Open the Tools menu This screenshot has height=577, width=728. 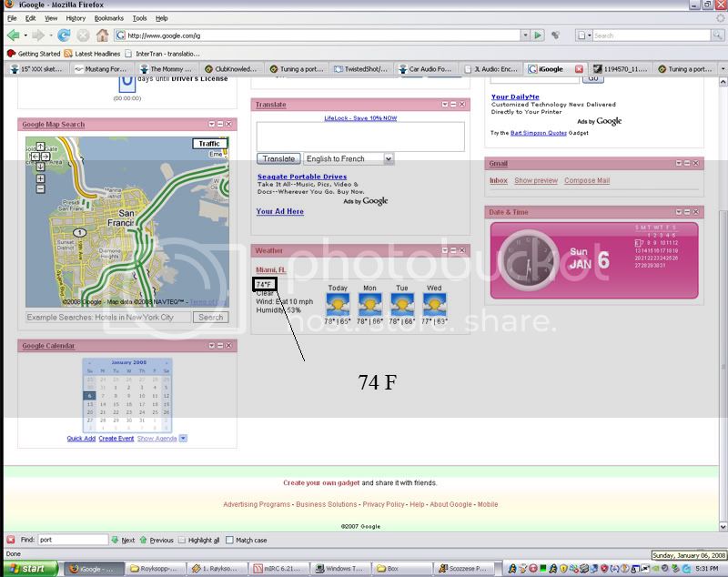[x=139, y=18]
